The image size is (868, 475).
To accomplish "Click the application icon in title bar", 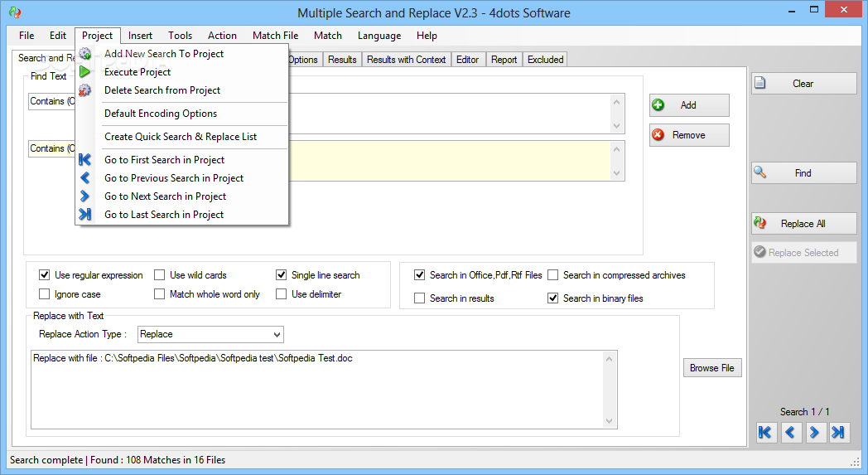I will 15,12.
